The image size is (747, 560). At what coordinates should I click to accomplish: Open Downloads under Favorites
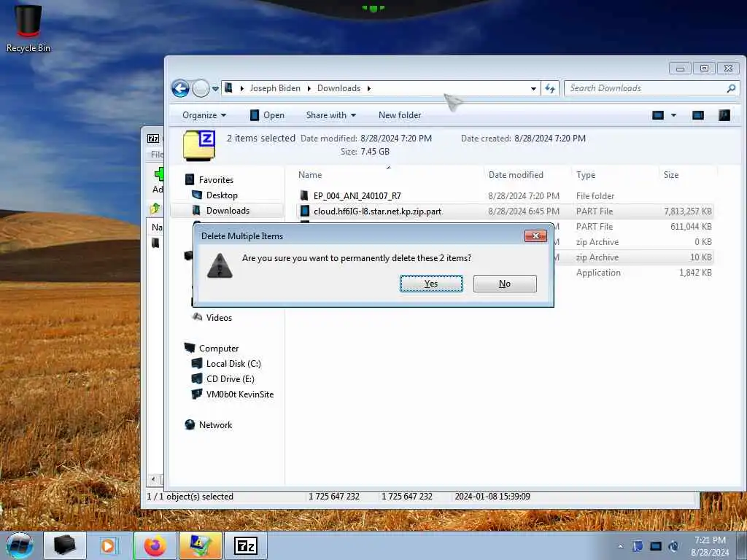point(228,211)
